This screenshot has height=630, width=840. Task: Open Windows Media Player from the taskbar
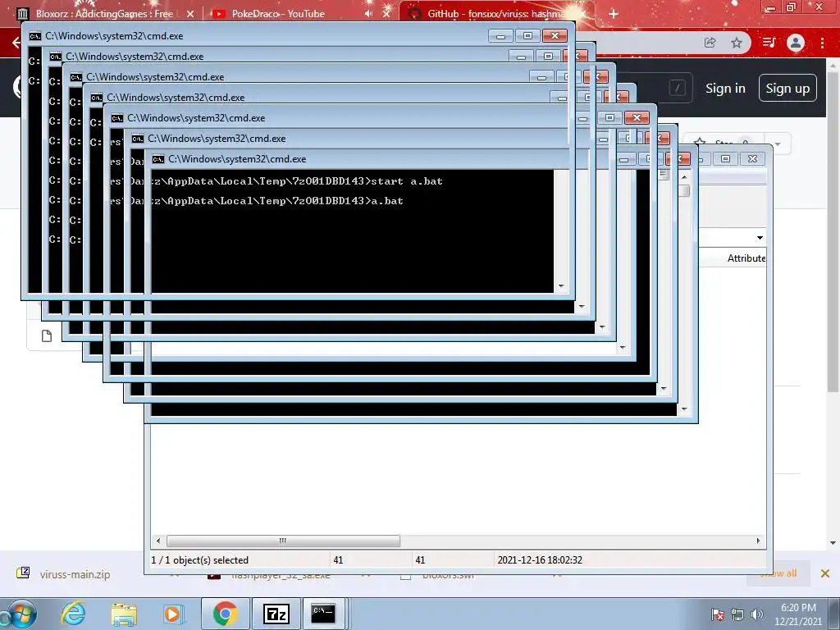pyautogui.click(x=173, y=614)
